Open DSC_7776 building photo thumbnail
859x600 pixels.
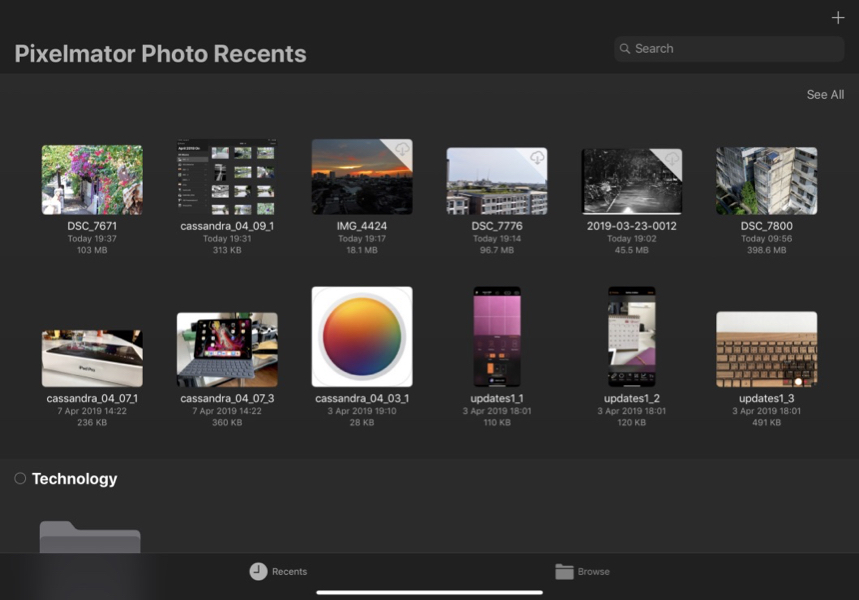[x=497, y=181]
